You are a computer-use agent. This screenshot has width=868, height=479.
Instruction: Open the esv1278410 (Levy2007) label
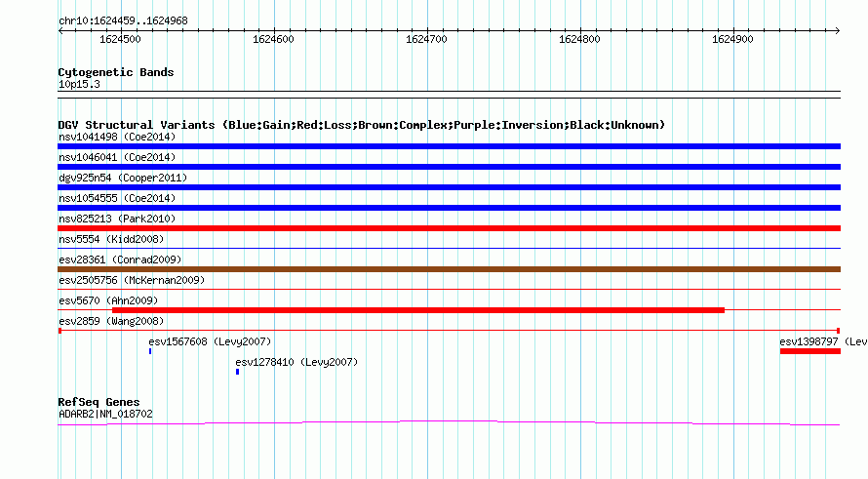pyautogui.click(x=296, y=362)
